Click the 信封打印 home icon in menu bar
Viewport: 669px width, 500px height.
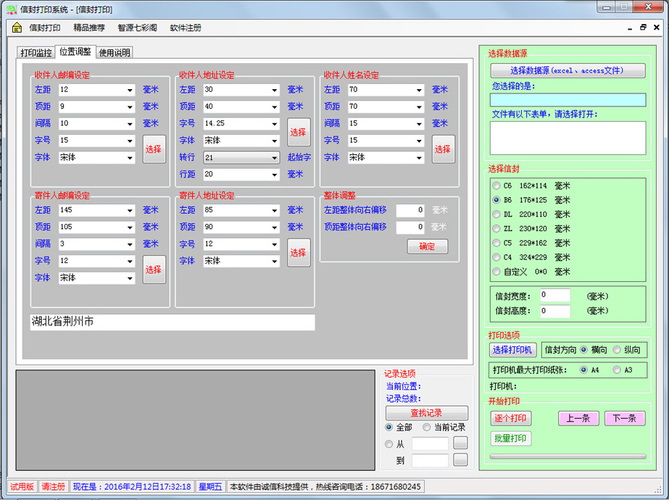pos(17,28)
